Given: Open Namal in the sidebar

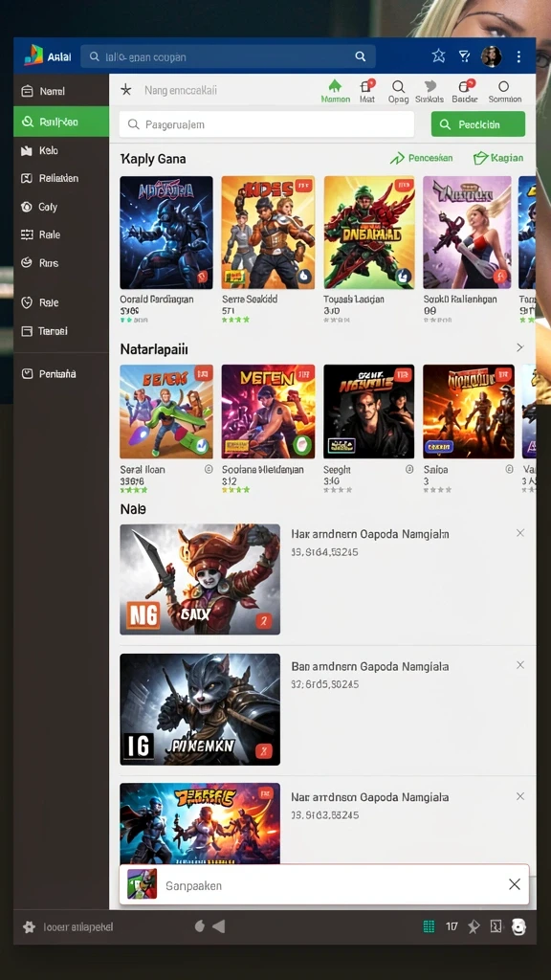Looking at the screenshot, I should pyautogui.click(x=61, y=91).
